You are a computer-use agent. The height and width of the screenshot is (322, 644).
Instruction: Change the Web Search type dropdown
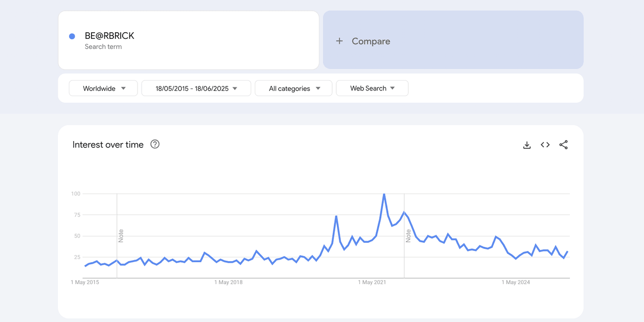[372, 88]
